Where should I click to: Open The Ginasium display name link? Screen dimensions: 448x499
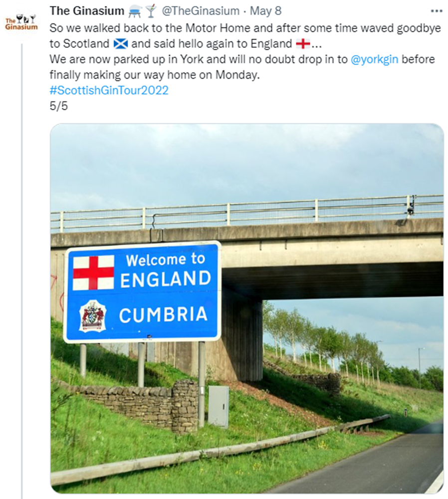tap(86, 10)
